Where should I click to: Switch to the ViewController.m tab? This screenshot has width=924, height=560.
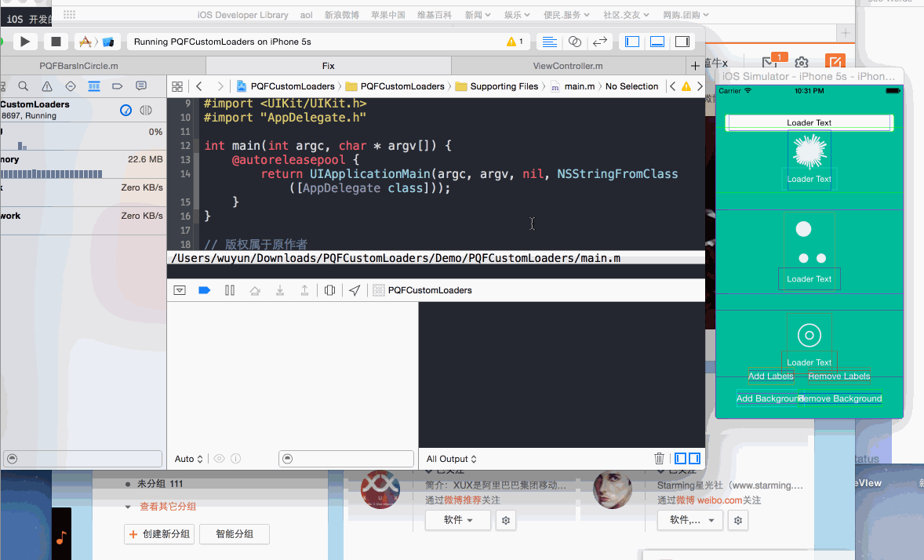568,66
